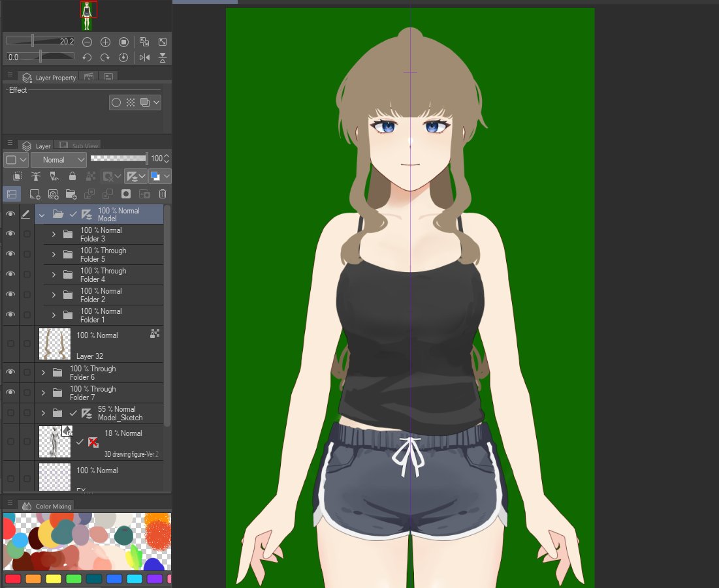Screen dimensions: 719x588
Task: Click the delete layer trash icon
Action: [x=162, y=194]
